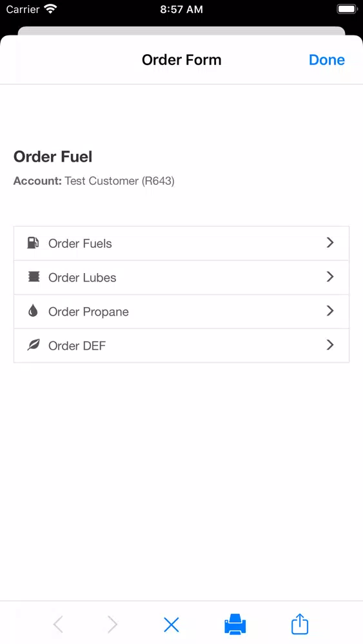
Task: Tap the Test Customer (R643) account text
Action: pos(120,181)
